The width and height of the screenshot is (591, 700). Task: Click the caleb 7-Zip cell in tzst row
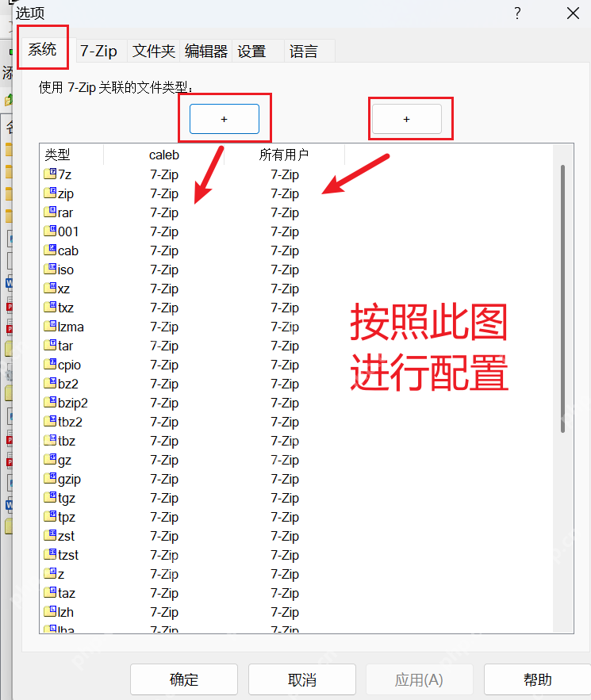[x=164, y=555]
